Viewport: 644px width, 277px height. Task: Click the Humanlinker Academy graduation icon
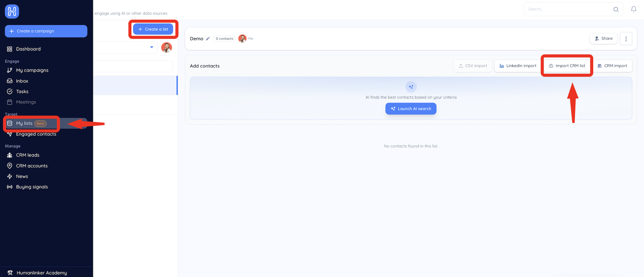pos(10,273)
